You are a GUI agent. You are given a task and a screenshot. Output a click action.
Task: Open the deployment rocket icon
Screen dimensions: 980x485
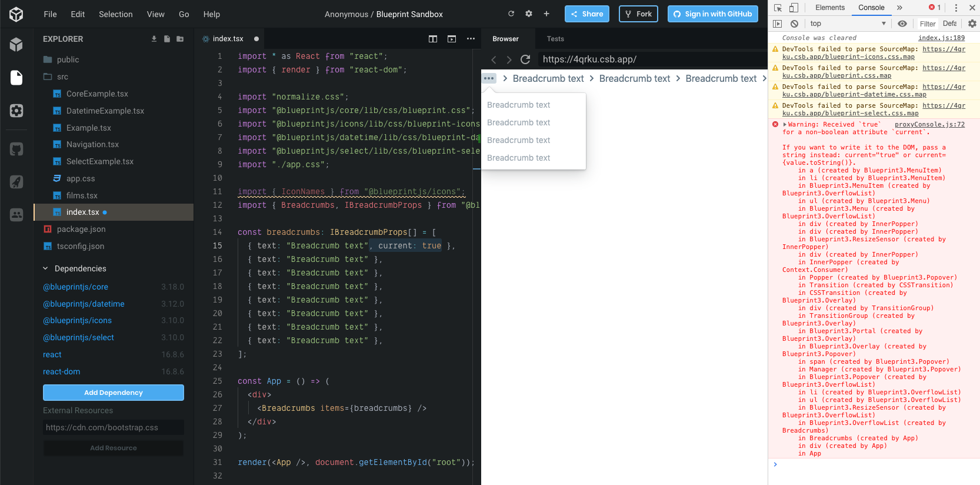16,182
